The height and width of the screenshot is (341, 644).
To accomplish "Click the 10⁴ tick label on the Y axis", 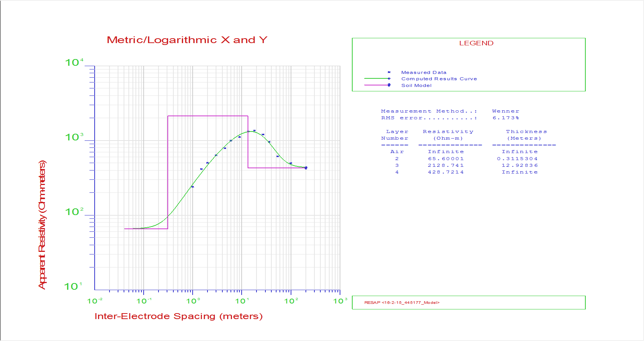I will click(x=74, y=62).
